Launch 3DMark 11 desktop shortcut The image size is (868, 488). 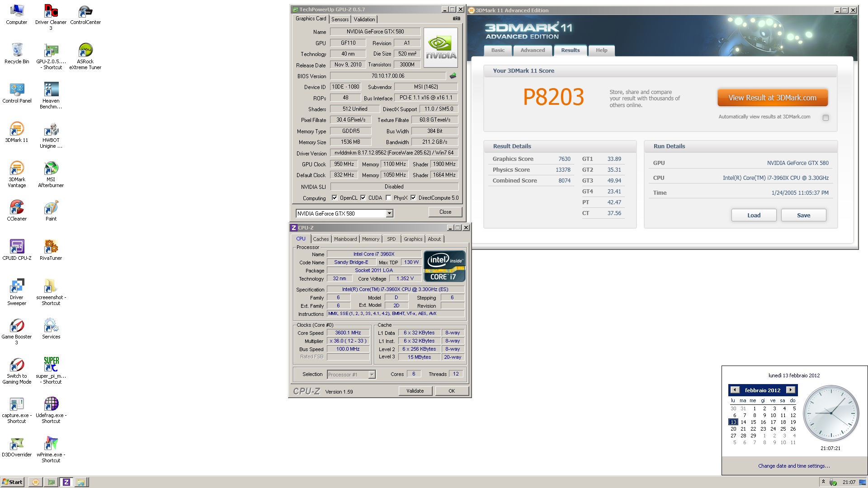pos(17,132)
